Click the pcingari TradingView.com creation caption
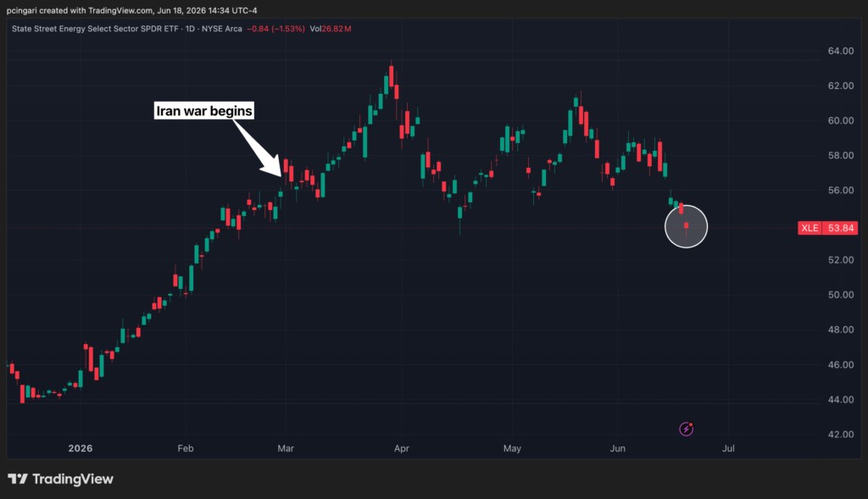 (131, 10)
